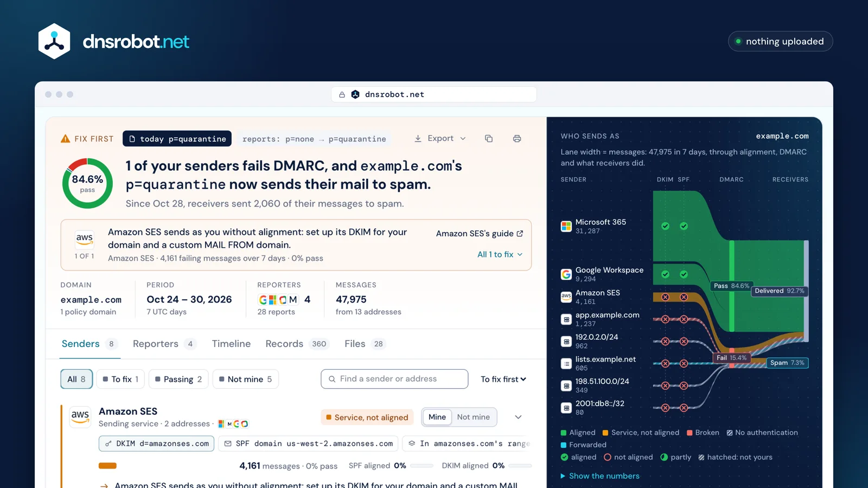The image size is (868, 488).
Task: Click the Service, not aligned badge
Action: pyautogui.click(x=367, y=417)
